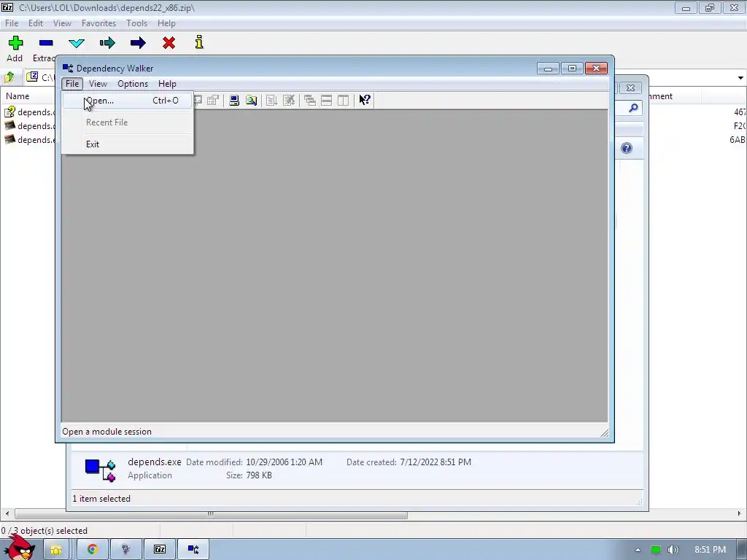747x560 pixels.
Task: Switch to 7-Zip via taskbar button
Action: [160, 550]
